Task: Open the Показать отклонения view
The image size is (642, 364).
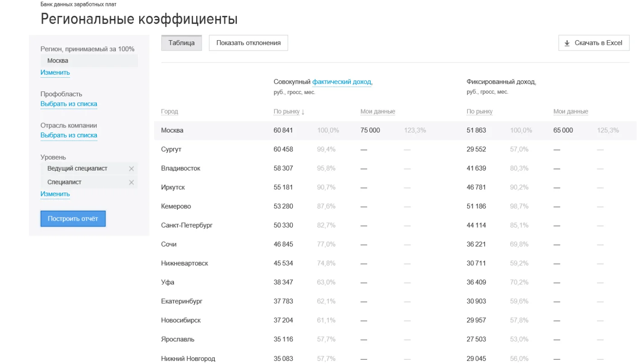Action: [x=248, y=43]
